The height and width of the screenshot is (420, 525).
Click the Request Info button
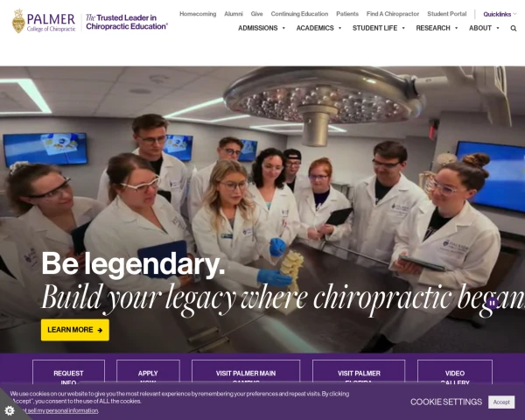[68, 373]
